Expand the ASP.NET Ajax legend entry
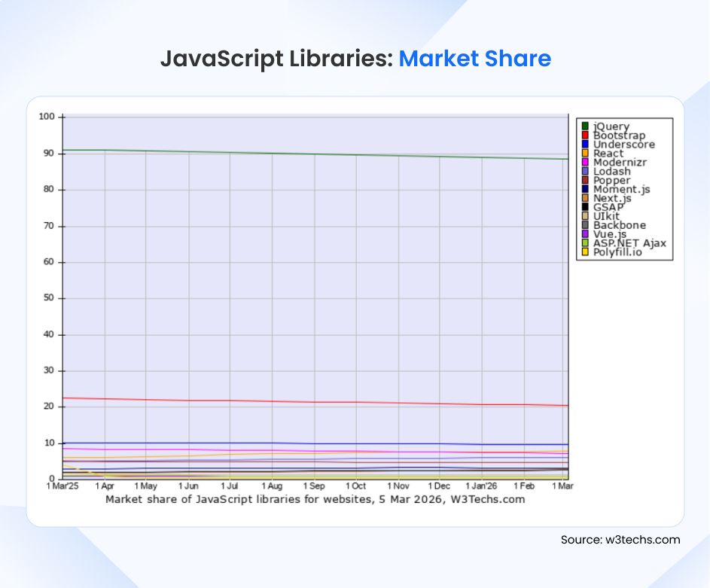The width and height of the screenshot is (710, 588). (625, 243)
